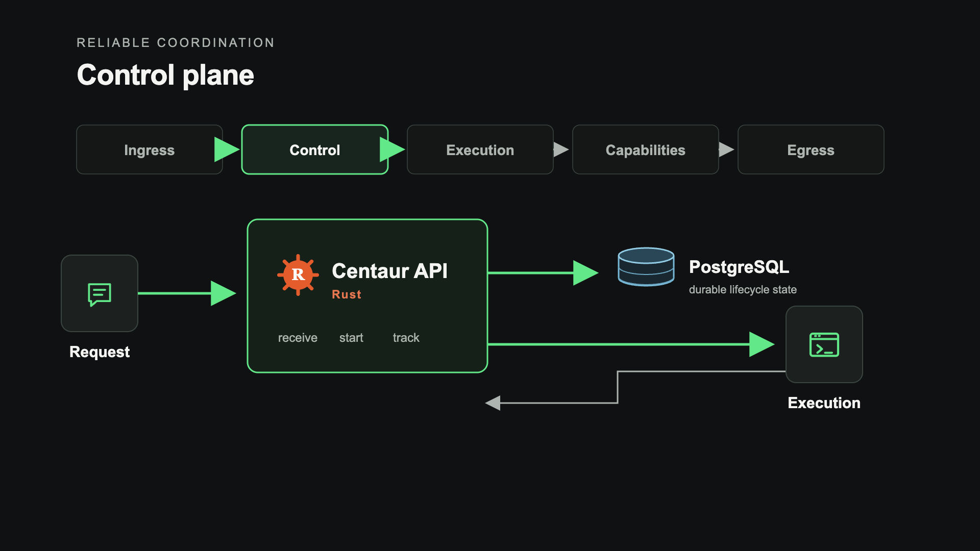Select the Execution stage box in pipeline
Screen dimensions: 980x551
[x=480, y=149]
